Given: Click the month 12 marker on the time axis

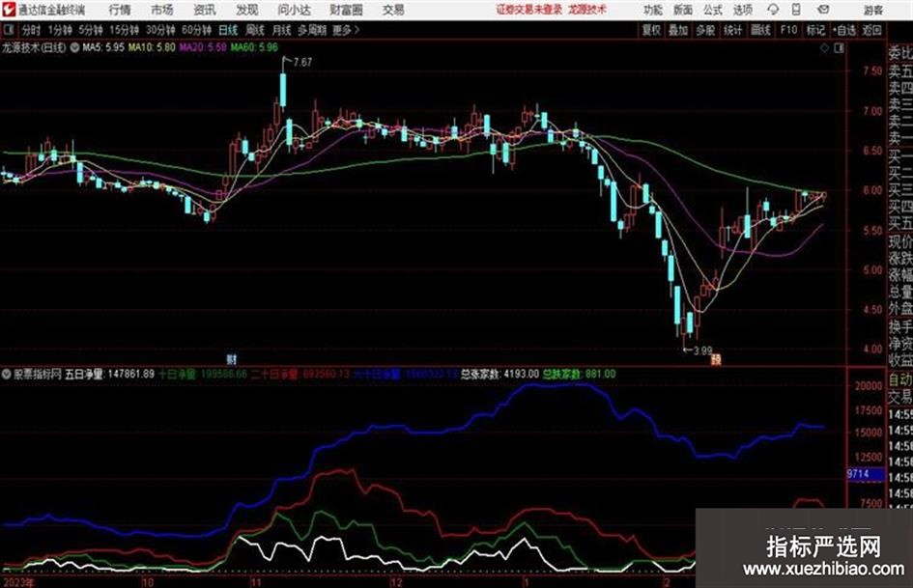Looking at the screenshot, I should 396,582.
